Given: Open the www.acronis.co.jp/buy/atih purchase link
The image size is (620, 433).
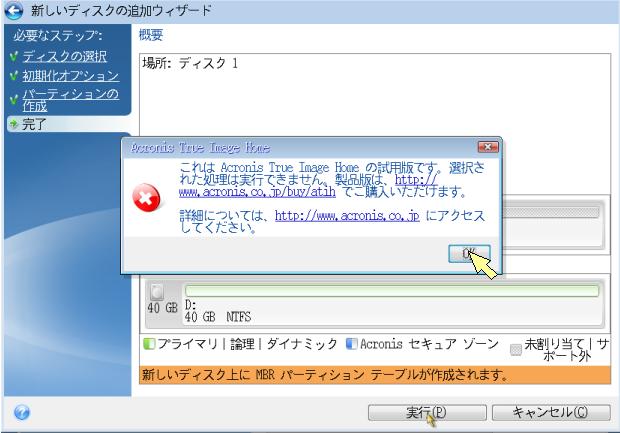Looking at the screenshot, I should click(257, 192).
